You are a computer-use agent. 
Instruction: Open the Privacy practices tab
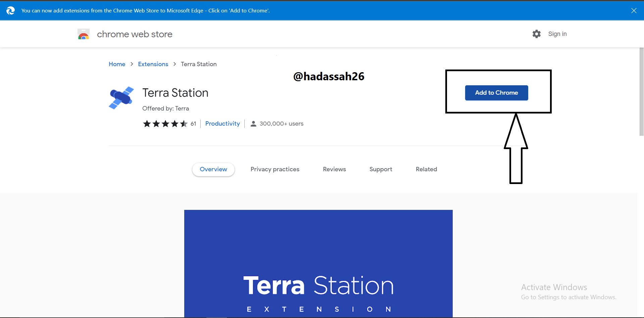[x=275, y=169]
